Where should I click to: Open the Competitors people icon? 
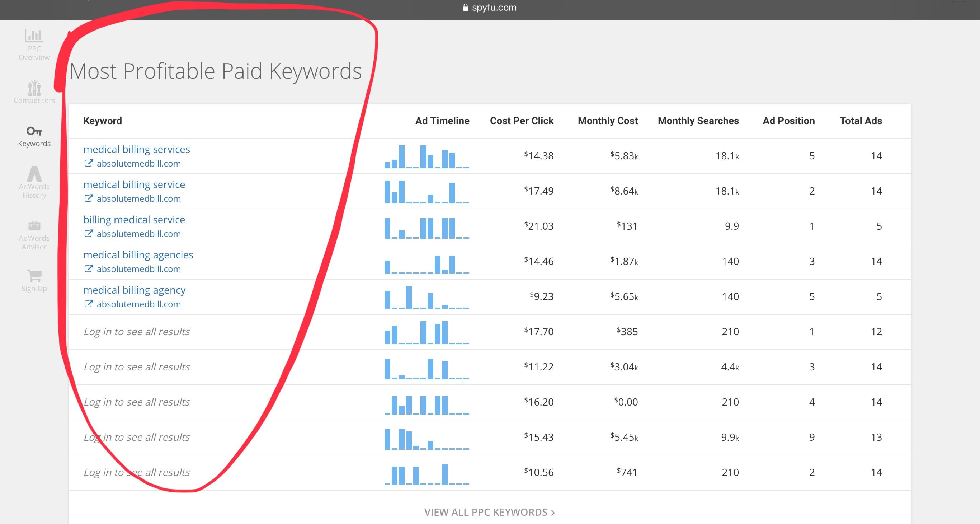pos(34,88)
